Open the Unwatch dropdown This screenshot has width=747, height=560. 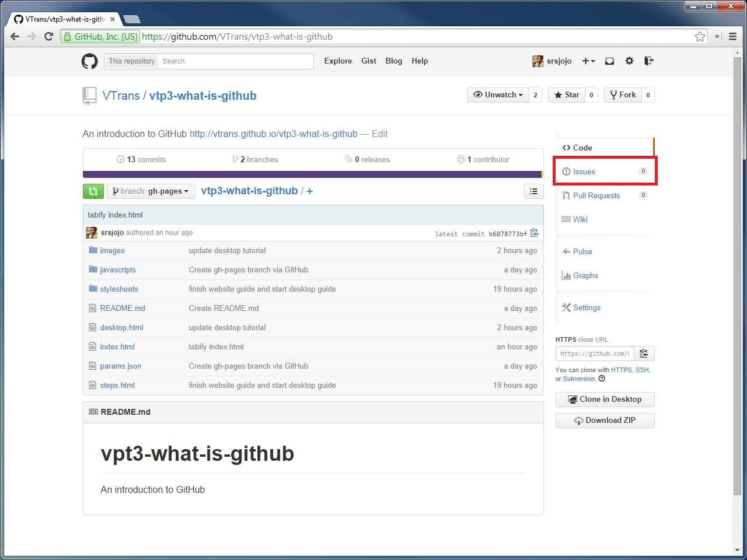click(x=498, y=95)
